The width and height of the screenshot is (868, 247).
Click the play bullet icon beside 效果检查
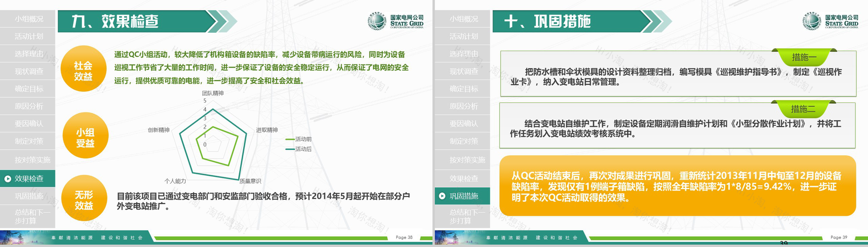coord(8,178)
